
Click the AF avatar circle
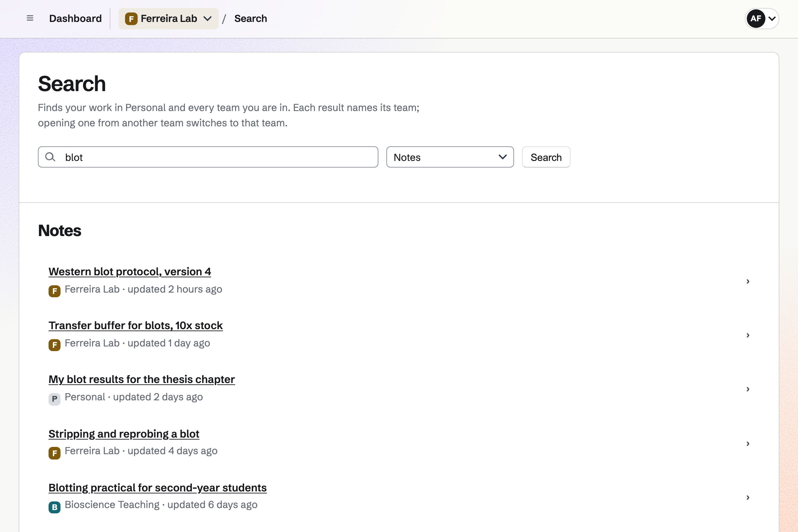click(x=755, y=18)
